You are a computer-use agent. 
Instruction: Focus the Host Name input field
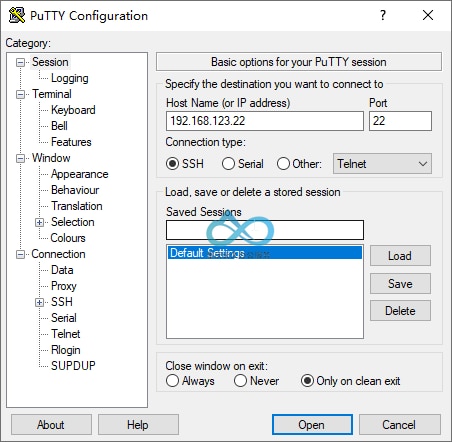coord(265,121)
